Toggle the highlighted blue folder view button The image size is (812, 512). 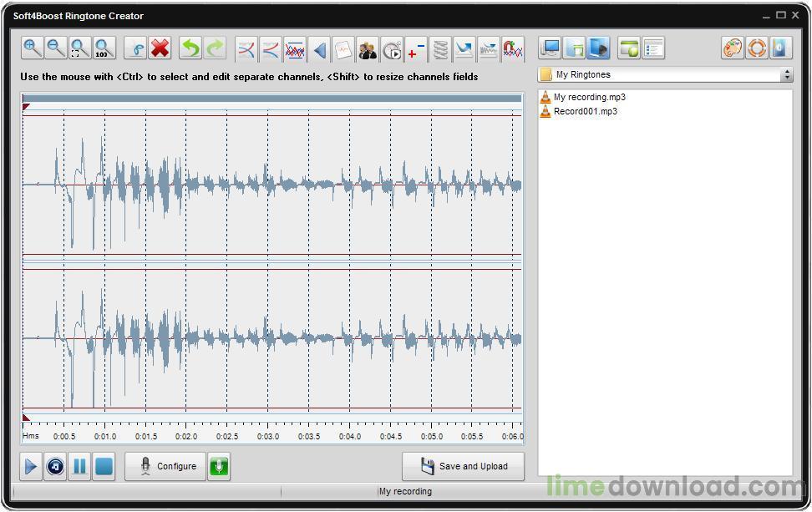(598, 48)
